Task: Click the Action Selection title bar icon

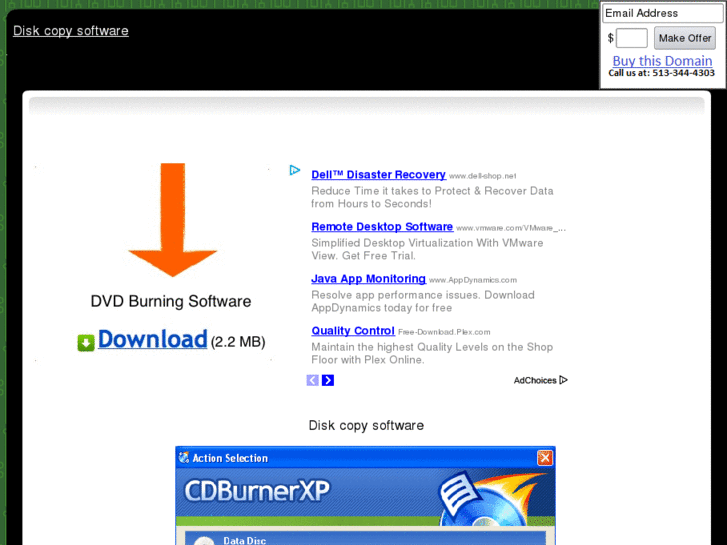Action: pyautogui.click(x=184, y=458)
